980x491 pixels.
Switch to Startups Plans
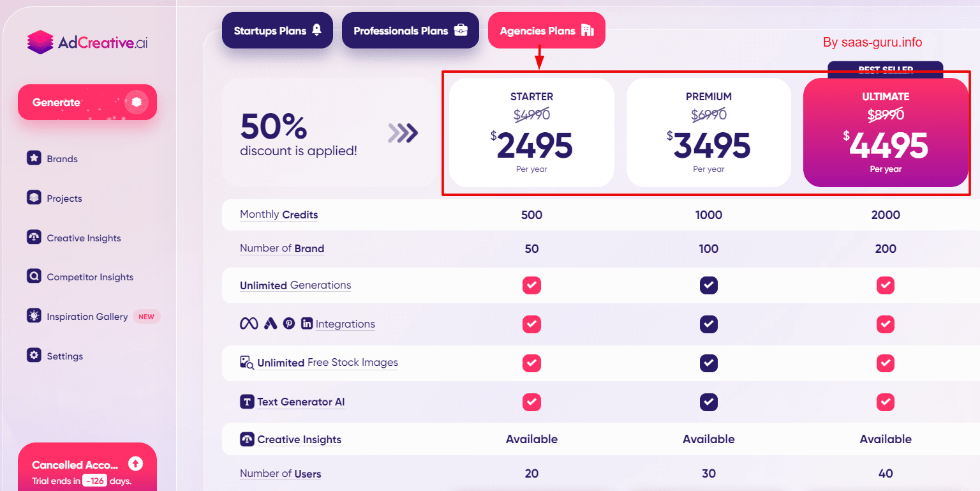[x=277, y=29]
